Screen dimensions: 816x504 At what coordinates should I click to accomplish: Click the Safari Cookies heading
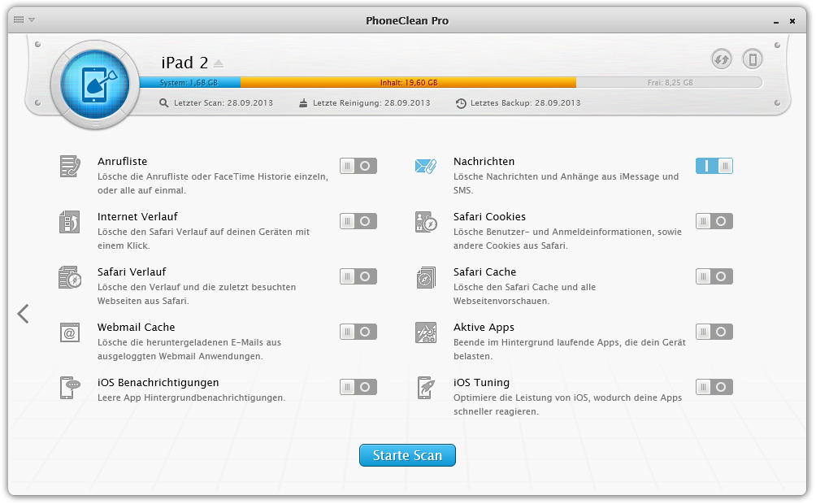[490, 216]
